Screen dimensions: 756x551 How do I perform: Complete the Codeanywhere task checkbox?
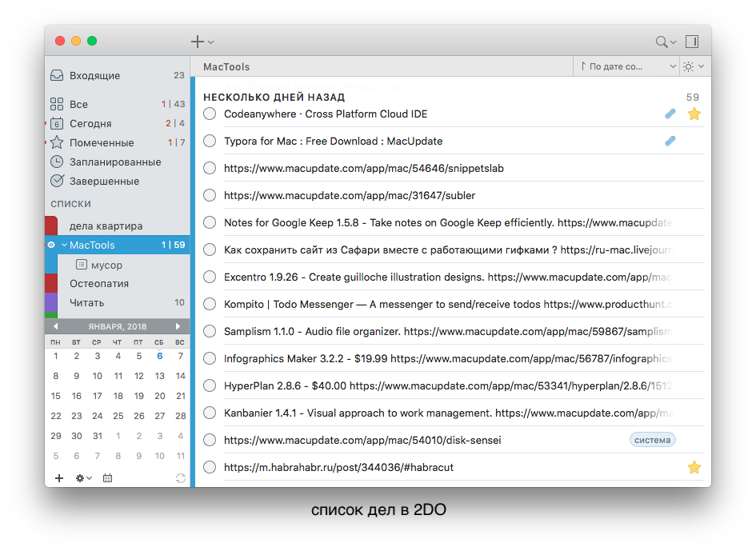[x=210, y=114]
